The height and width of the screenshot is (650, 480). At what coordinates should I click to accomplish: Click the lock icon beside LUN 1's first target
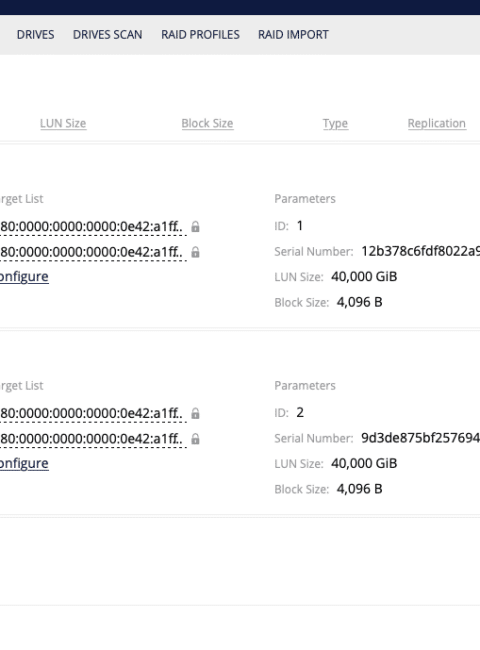tap(195, 227)
